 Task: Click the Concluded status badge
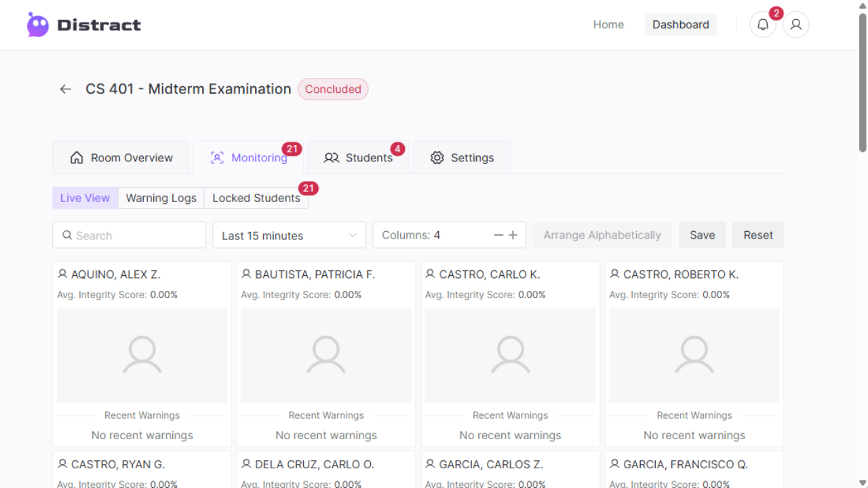(333, 89)
